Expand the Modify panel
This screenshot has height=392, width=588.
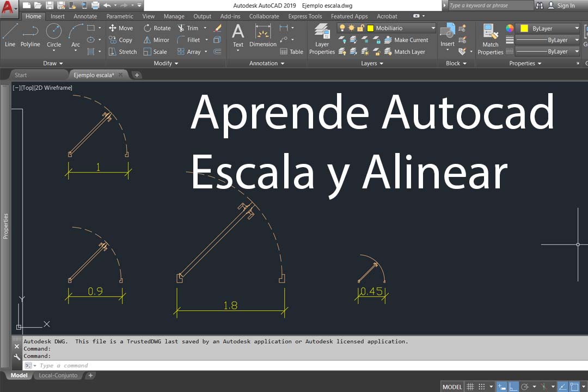166,63
